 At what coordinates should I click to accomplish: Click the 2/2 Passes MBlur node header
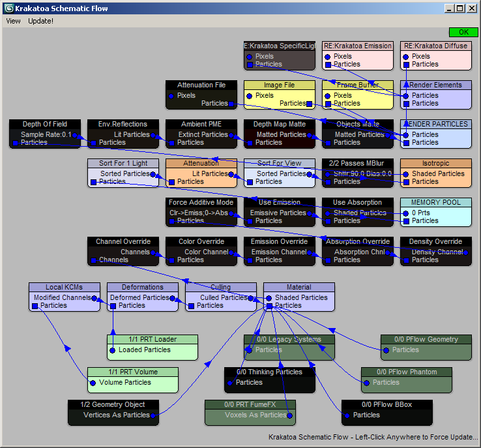(358, 163)
